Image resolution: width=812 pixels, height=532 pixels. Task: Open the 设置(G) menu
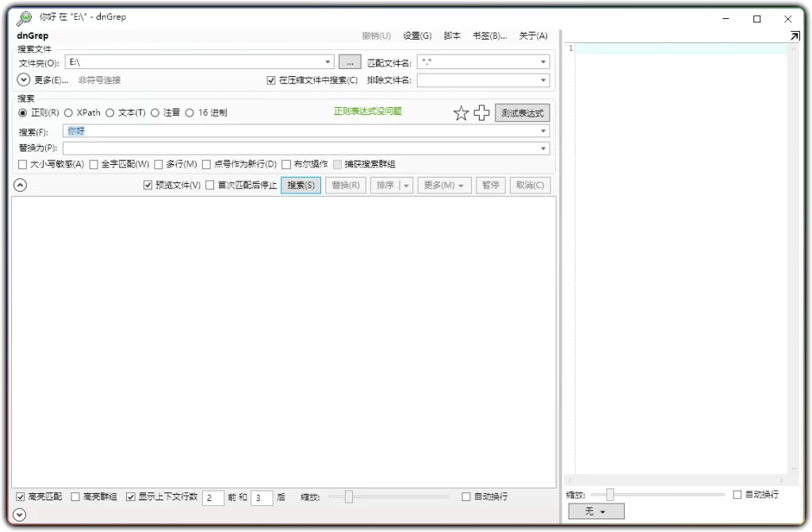(417, 35)
